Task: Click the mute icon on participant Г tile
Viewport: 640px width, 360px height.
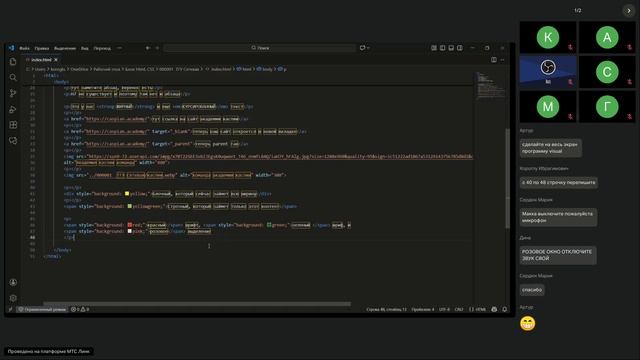Action: tap(629, 117)
